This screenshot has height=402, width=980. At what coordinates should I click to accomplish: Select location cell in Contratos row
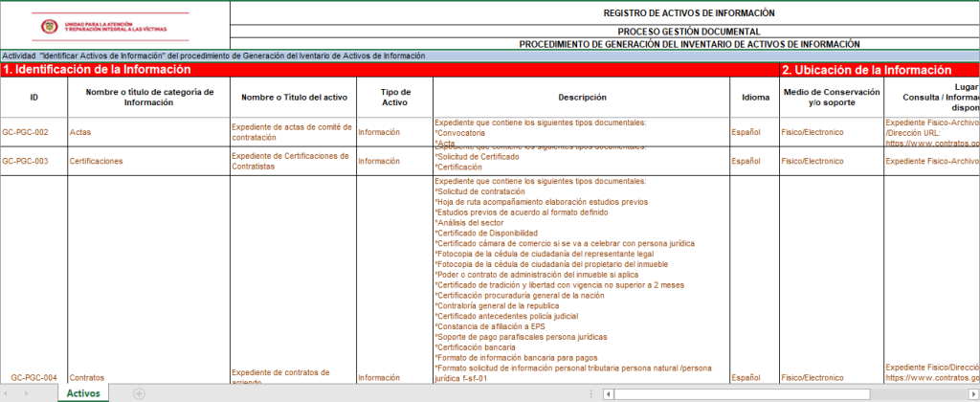(x=932, y=279)
